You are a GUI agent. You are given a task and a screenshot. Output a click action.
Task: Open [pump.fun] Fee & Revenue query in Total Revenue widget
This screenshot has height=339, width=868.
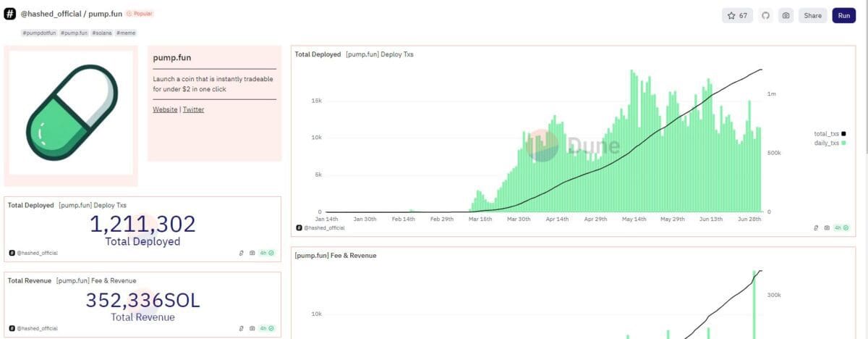tap(96, 280)
